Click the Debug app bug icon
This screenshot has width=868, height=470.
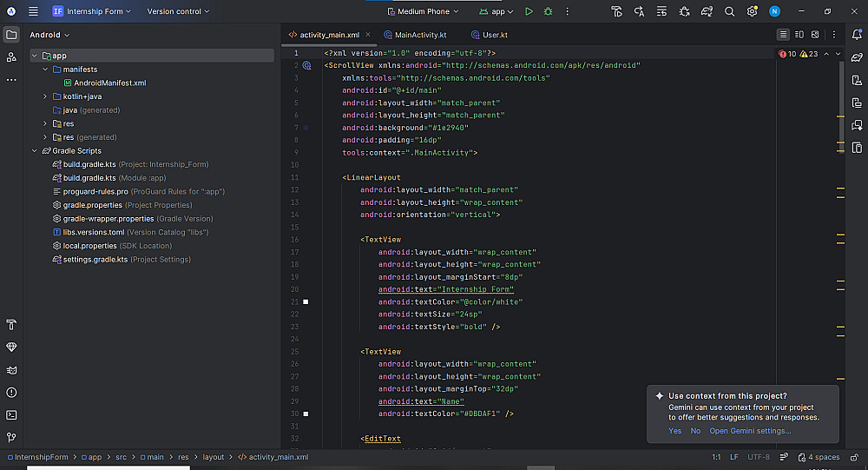(548, 11)
